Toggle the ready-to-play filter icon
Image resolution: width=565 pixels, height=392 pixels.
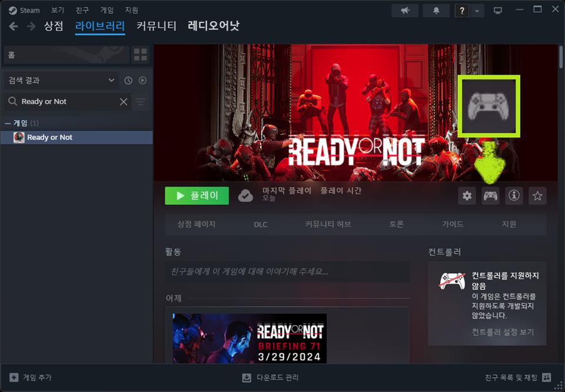click(x=142, y=81)
